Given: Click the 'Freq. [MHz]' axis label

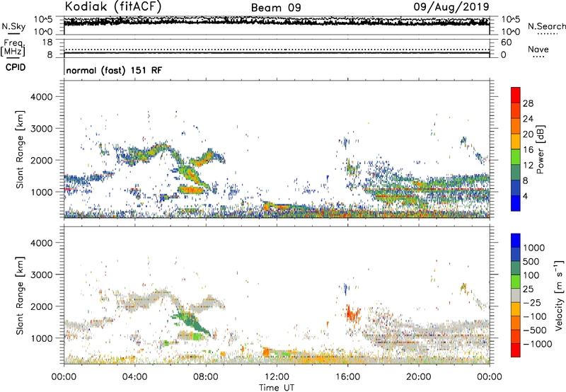Looking at the screenshot, I should click(x=13, y=47).
